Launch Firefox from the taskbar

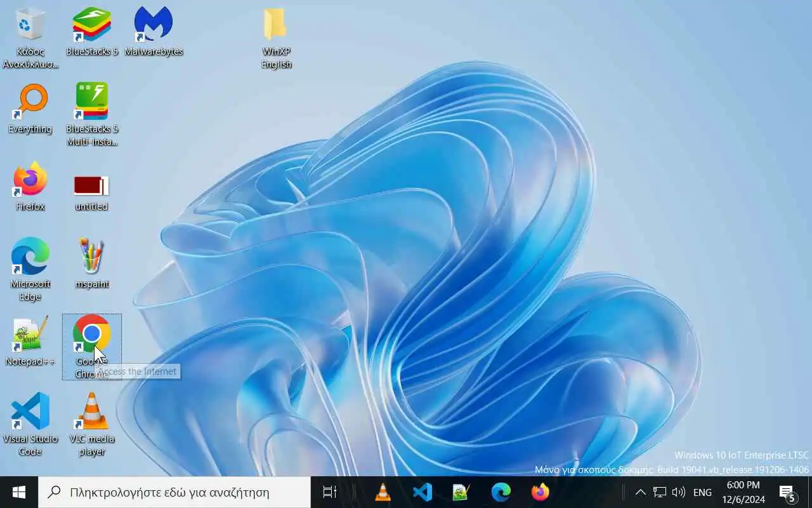pyautogui.click(x=540, y=492)
